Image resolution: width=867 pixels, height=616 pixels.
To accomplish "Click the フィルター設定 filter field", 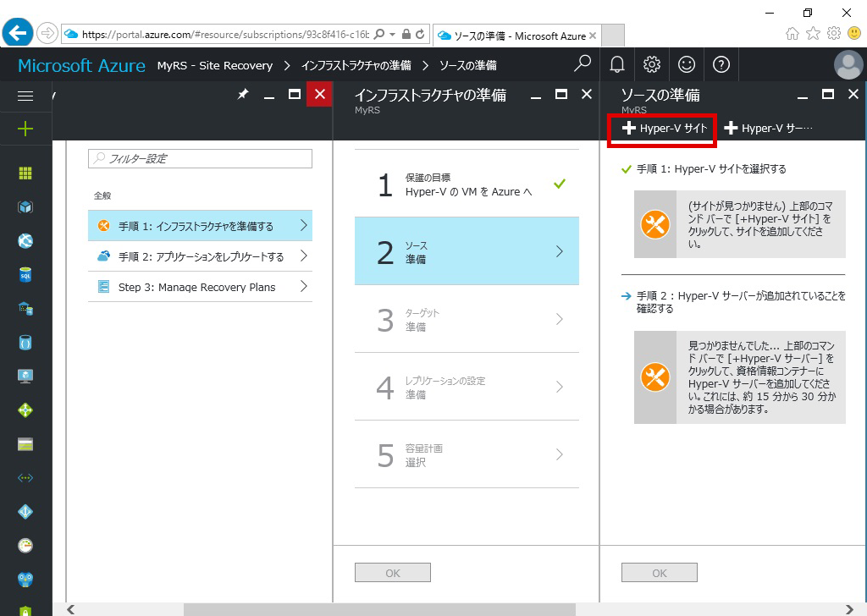I will pos(200,158).
